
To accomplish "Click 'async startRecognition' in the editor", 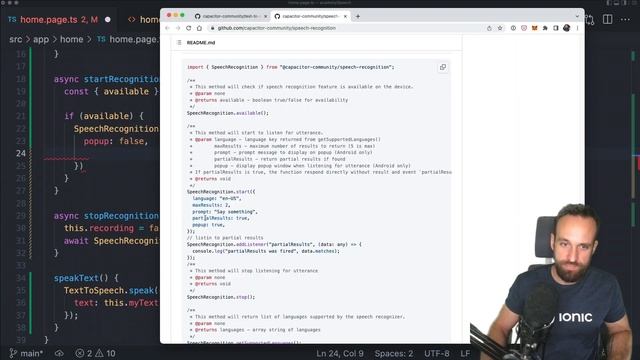I will 107,79.
